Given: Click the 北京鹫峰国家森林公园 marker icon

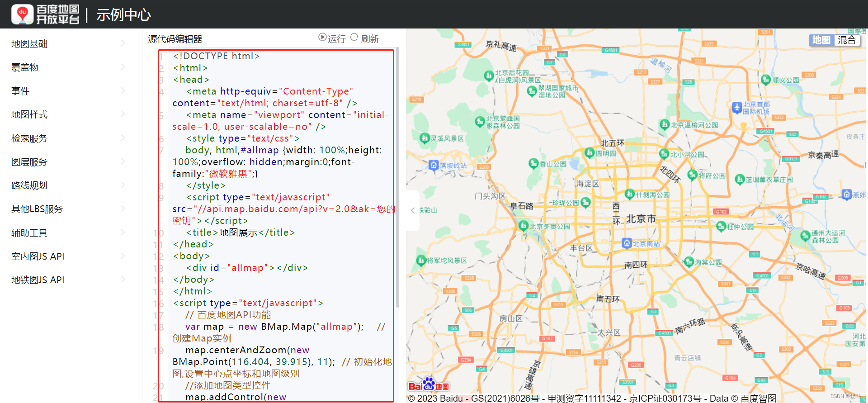Looking at the screenshot, I should (480, 121).
